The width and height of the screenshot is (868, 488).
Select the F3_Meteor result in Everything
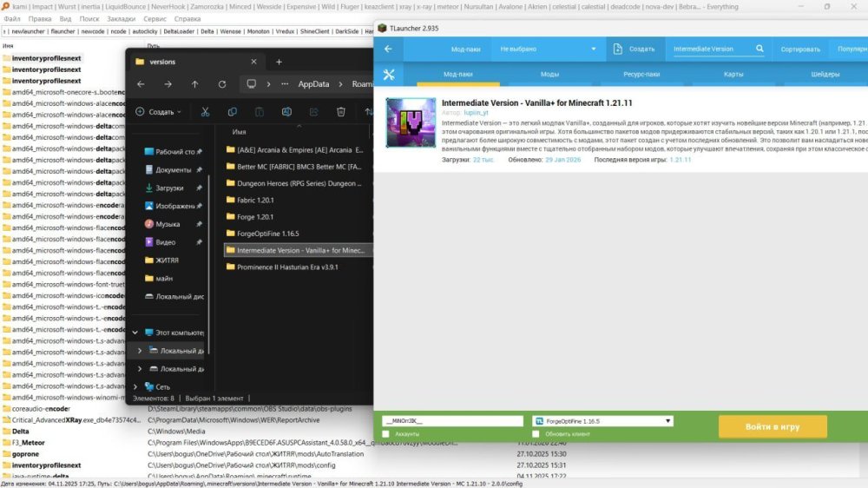tap(29, 443)
